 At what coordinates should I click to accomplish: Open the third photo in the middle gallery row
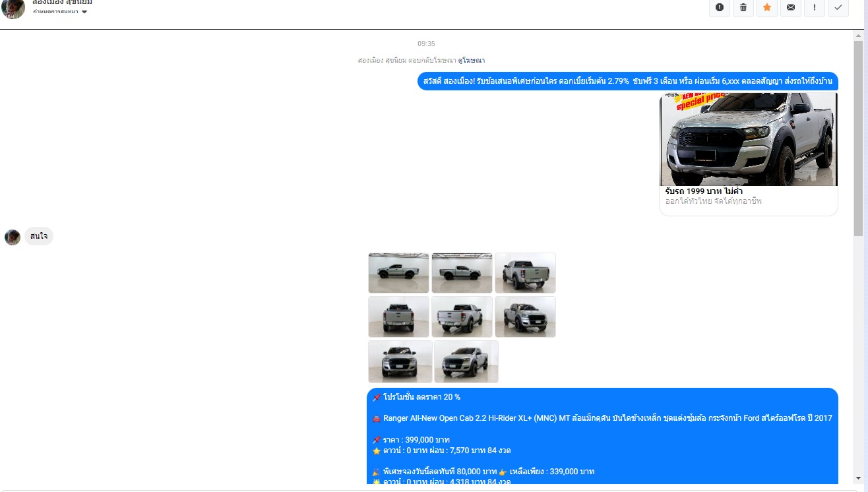click(x=525, y=317)
